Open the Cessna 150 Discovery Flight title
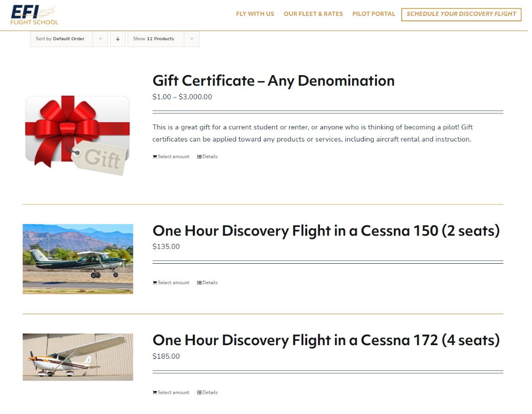532x414 pixels. point(326,231)
